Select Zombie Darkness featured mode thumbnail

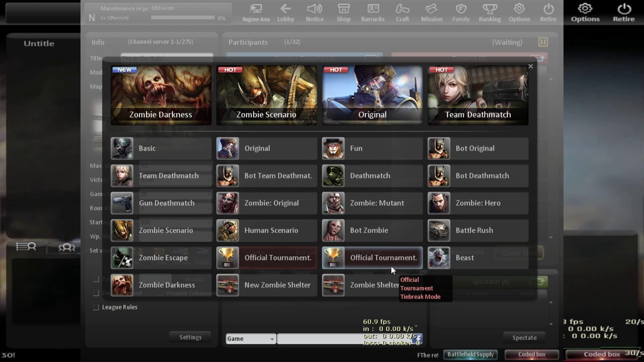point(161,95)
